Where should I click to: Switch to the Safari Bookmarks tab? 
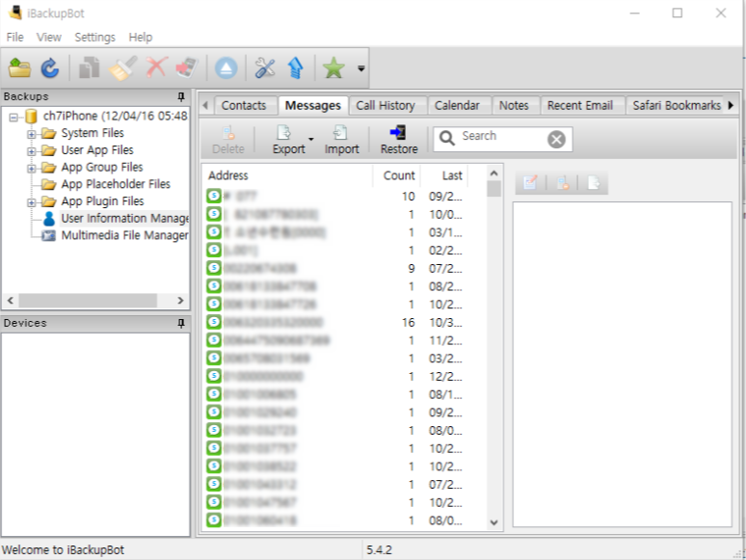pos(676,105)
